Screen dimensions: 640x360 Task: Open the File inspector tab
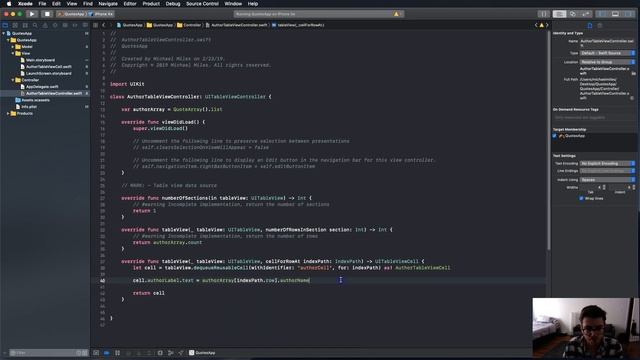590,26
